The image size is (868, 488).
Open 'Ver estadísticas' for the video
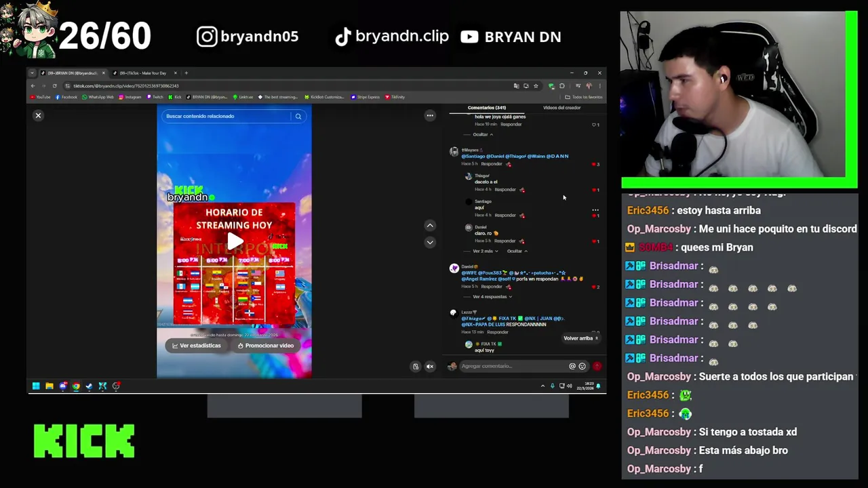pos(196,346)
